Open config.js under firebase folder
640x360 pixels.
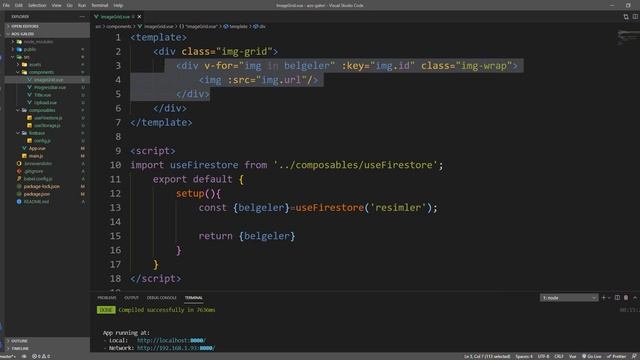pos(47,141)
